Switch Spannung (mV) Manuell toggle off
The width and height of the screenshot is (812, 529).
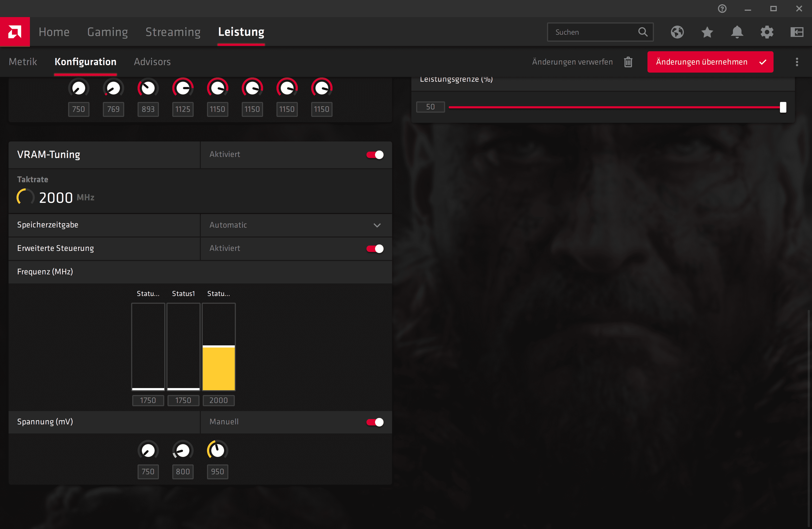point(375,422)
